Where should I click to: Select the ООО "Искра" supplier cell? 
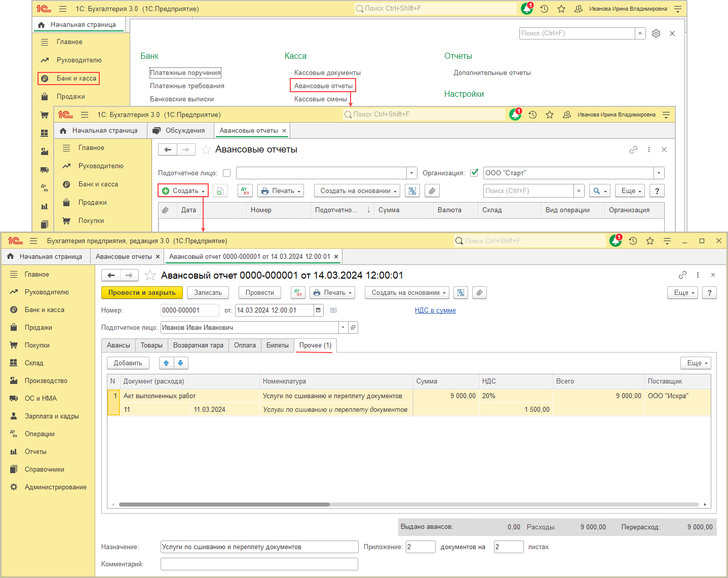click(678, 396)
